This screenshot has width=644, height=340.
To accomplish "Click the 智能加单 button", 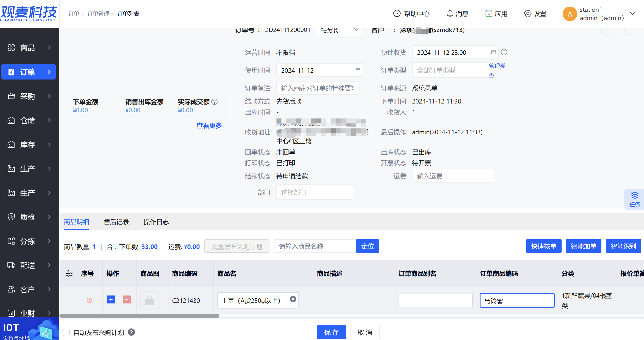I will (584, 246).
